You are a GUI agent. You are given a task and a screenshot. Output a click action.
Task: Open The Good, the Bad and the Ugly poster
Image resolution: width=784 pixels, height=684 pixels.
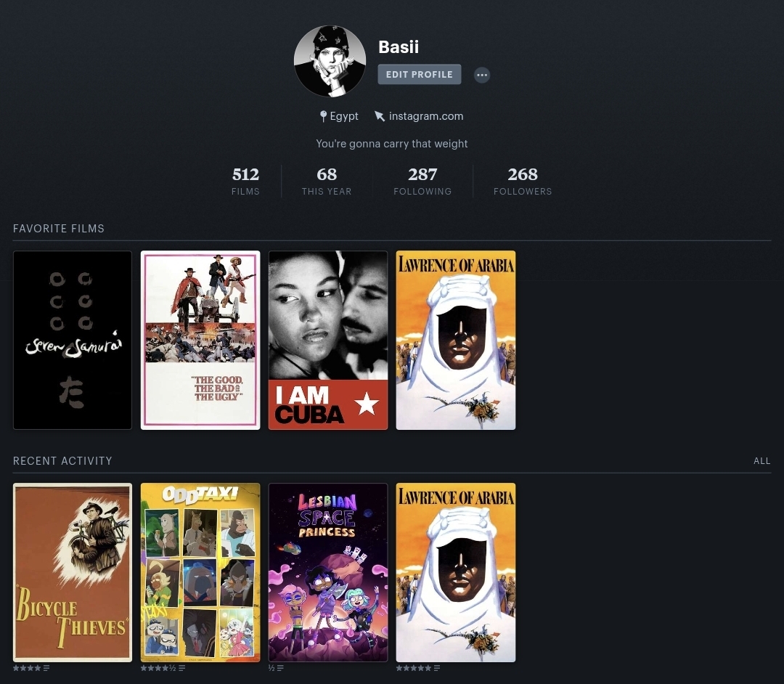point(200,340)
